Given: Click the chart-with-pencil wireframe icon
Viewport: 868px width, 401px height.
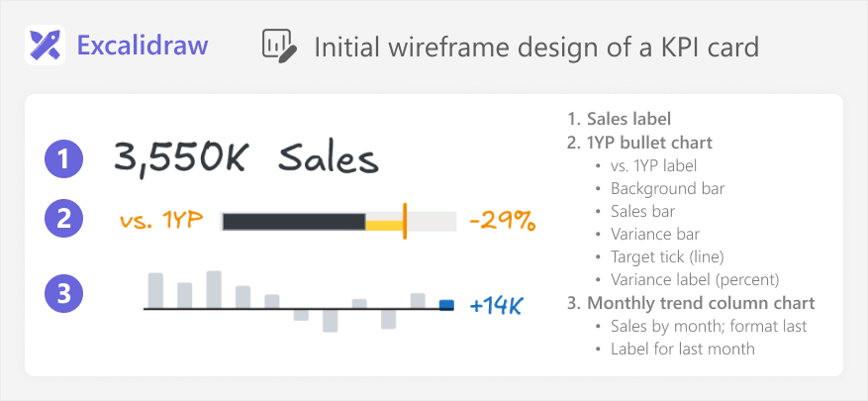Looking at the screenshot, I should [x=279, y=46].
